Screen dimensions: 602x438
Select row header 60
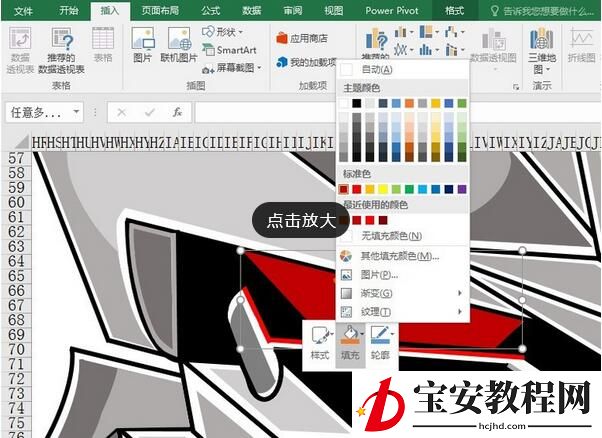pos(16,202)
